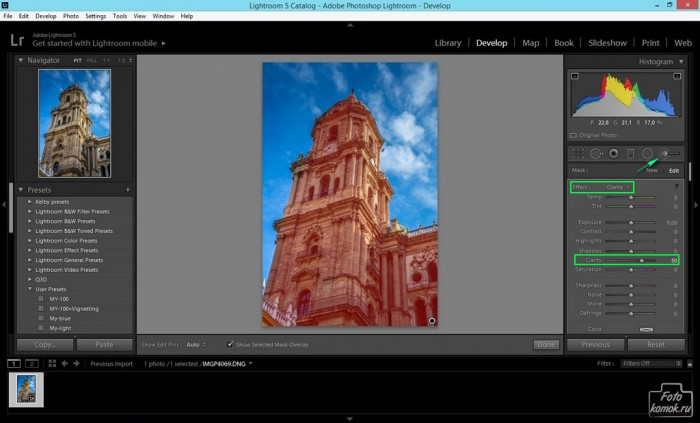
Task: Select the Crop Overlay tool
Action: point(578,153)
